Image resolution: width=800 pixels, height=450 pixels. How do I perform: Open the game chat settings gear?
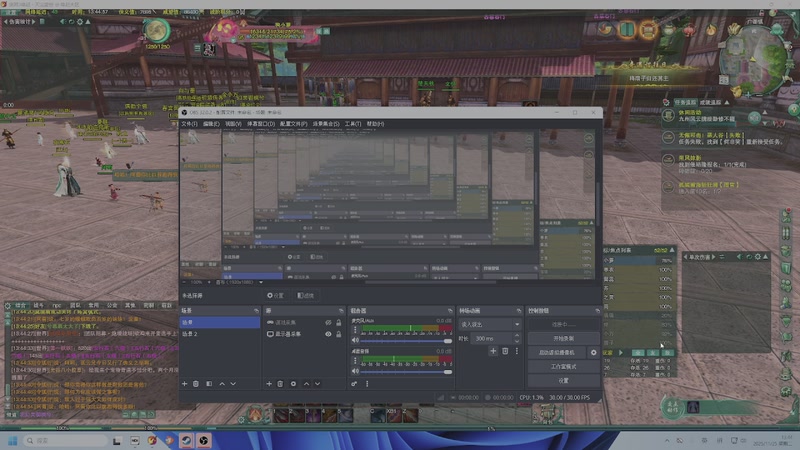tap(8, 306)
